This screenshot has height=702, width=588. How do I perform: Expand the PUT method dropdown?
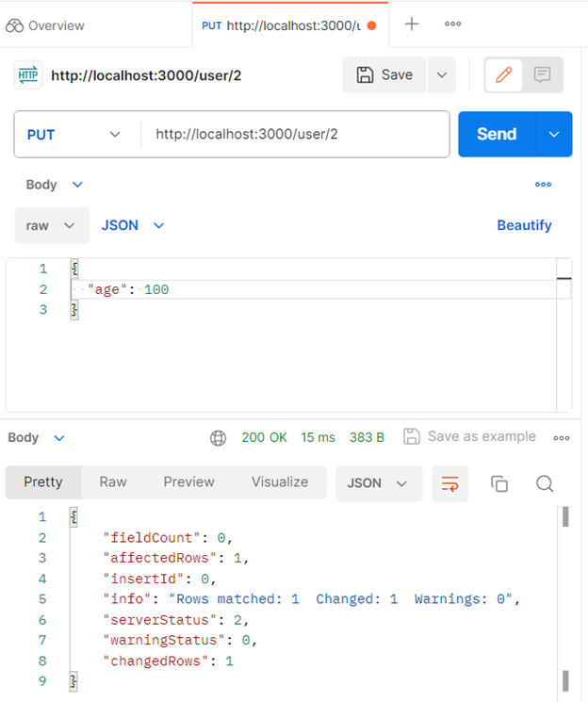[x=76, y=135]
